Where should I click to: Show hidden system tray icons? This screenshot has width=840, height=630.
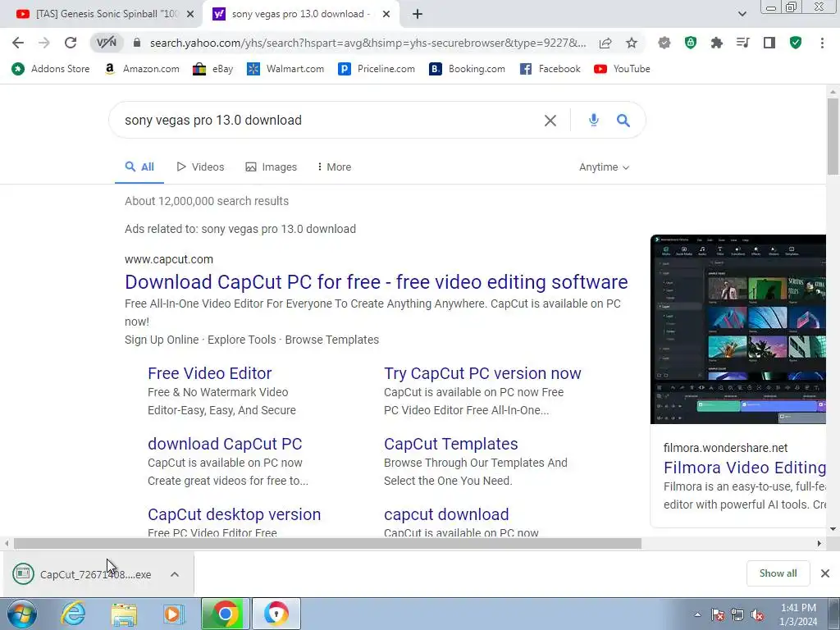tap(697, 614)
